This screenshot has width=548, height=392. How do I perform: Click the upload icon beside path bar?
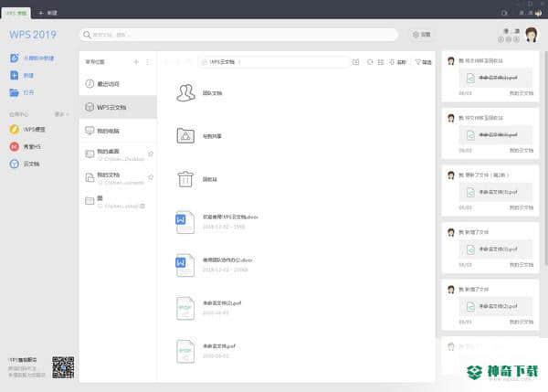coord(356,62)
